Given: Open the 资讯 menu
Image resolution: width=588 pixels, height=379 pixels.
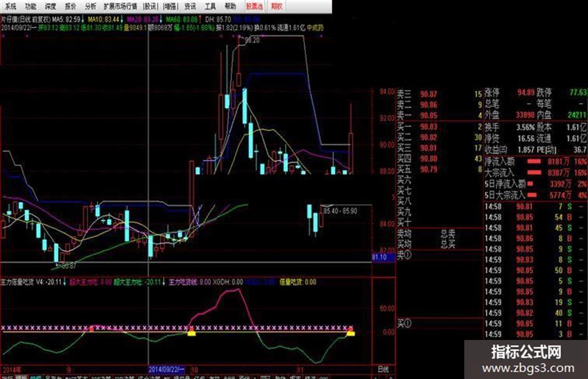Looking at the screenshot, I should pyautogui.click(x=190, y=6).
